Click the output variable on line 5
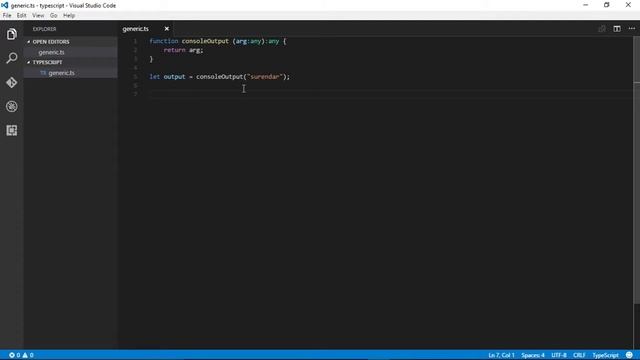 pyautogui.click(x=174, y=77)
